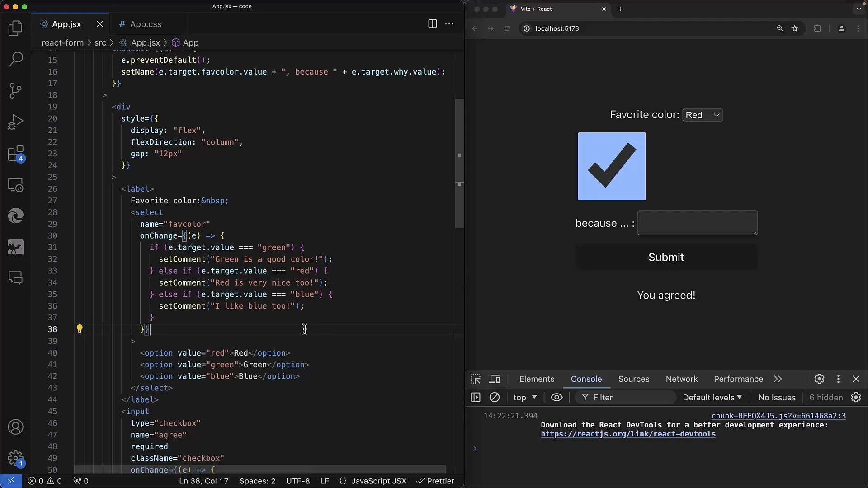The image size is (868, 488).
Task: Switch to the Network tab
Action: pyautogui.click(x=681, y=379)
